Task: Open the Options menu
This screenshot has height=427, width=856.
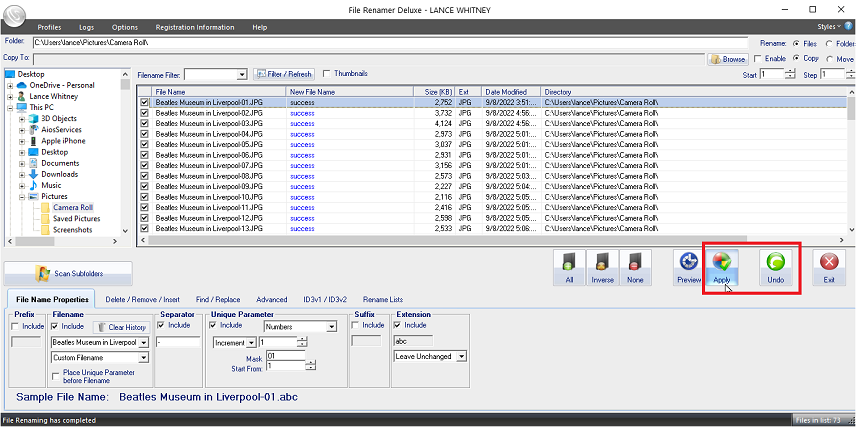Action: pyautogui.click(x=124, y=27)
